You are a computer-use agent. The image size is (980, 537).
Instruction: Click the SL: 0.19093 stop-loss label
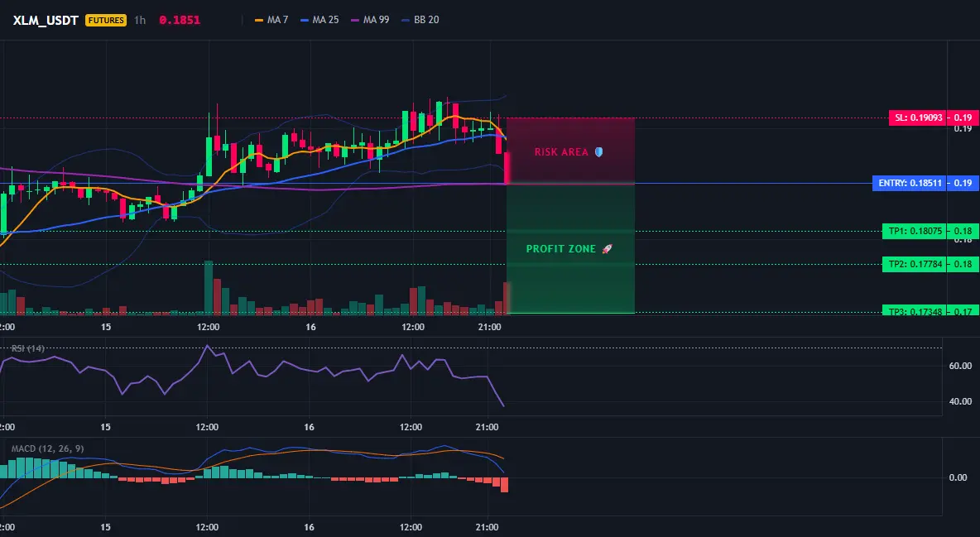pyautogui.click(x=918, y=117)
